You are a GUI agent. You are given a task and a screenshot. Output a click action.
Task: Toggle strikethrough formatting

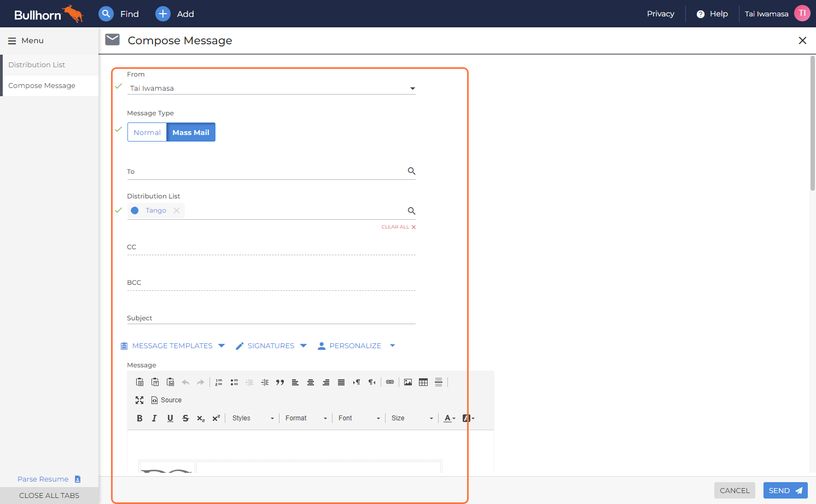185,418
